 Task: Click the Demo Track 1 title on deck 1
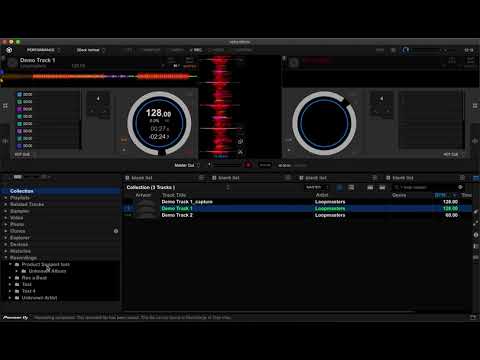(37, 60)
